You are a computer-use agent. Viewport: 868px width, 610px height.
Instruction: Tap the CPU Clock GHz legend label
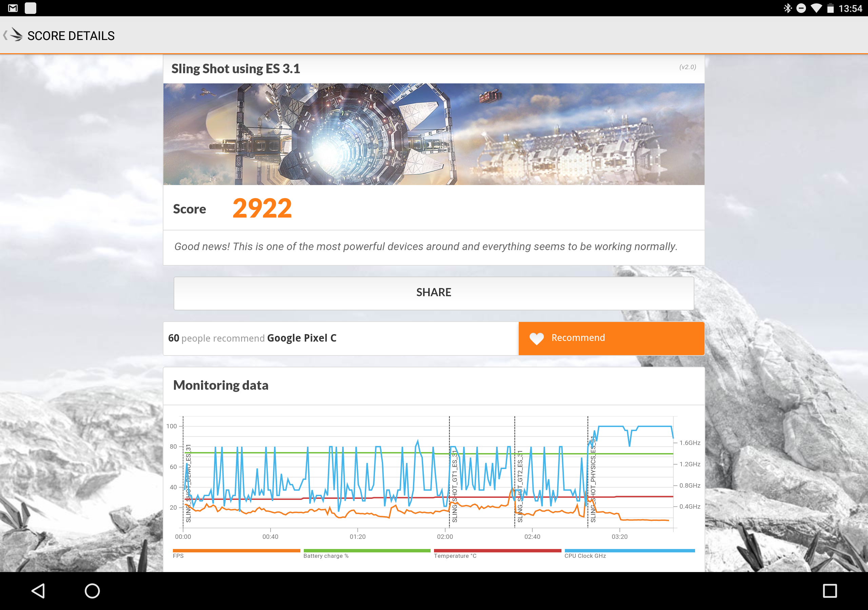click(x=585, y=555)
